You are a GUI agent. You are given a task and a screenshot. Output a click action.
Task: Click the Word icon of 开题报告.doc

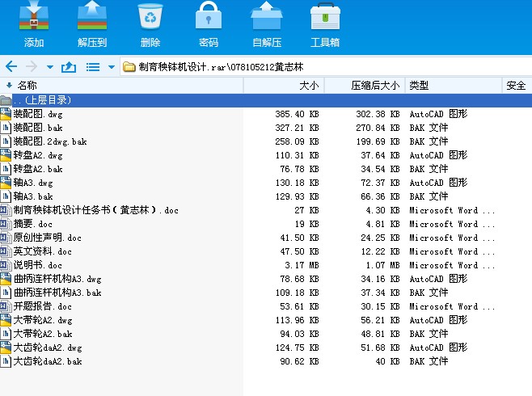[x=6, y=306]
